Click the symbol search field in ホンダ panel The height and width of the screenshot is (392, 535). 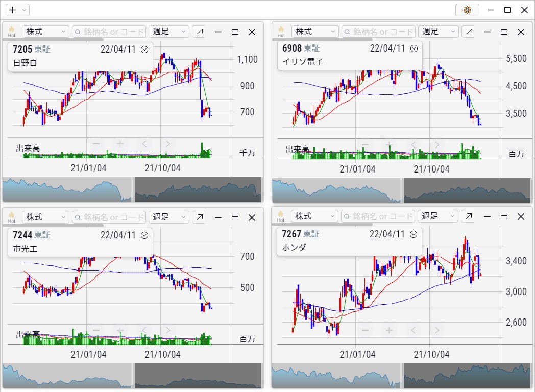(379, 216)
